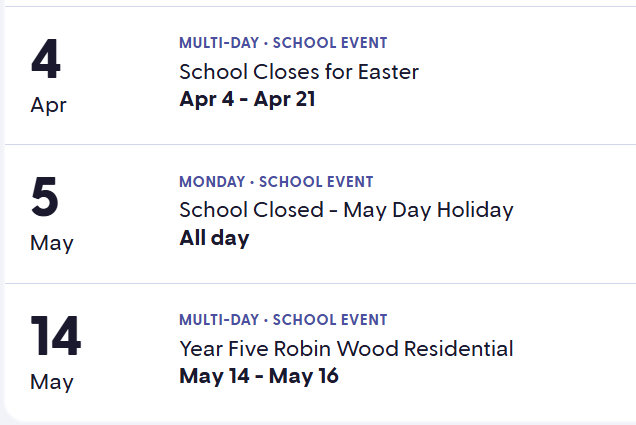636x425 pixels.
Task: Click the large date number 4
Action: pos(46,59)
